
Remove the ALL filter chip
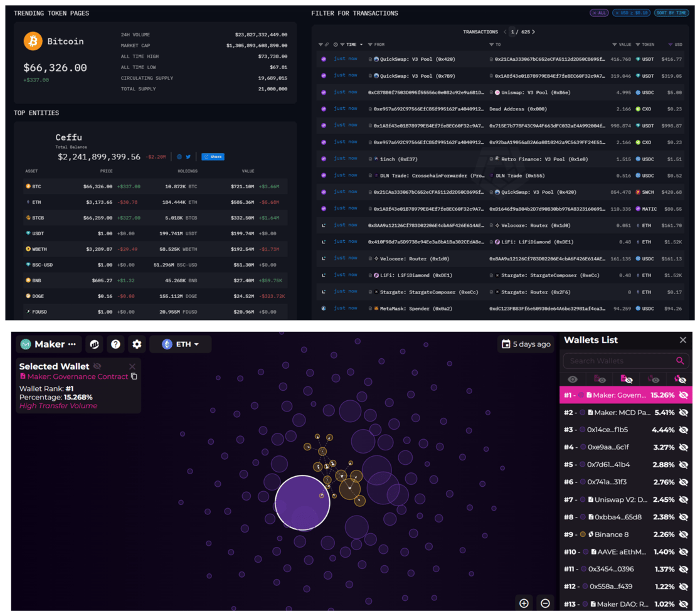click(599, 13)
